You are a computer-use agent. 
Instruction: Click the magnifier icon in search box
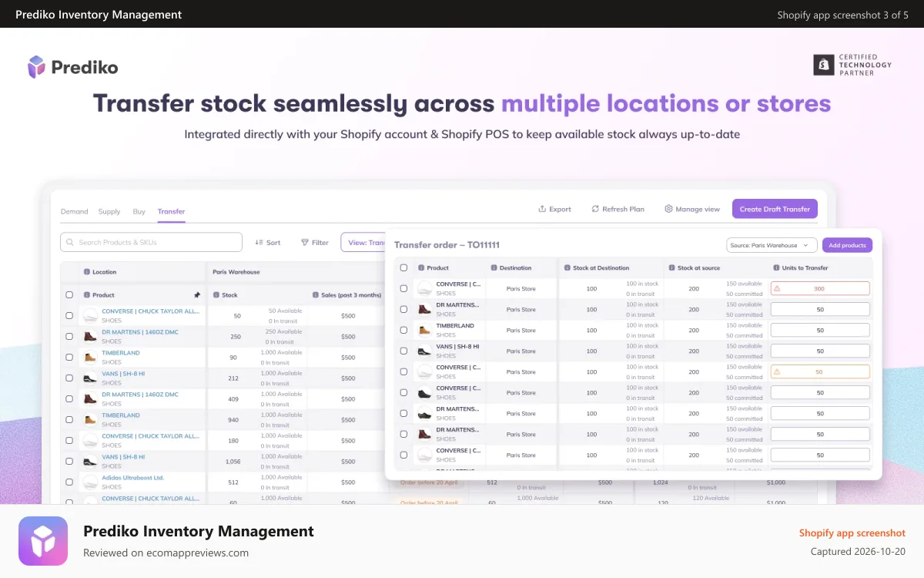(71, 242)
